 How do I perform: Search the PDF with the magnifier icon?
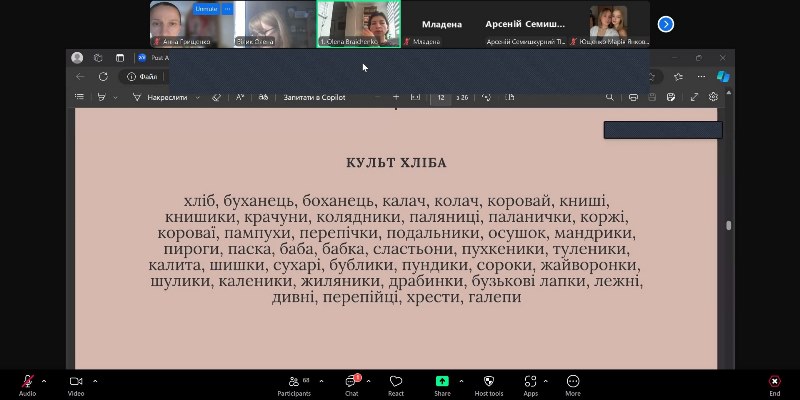[609, 97]
